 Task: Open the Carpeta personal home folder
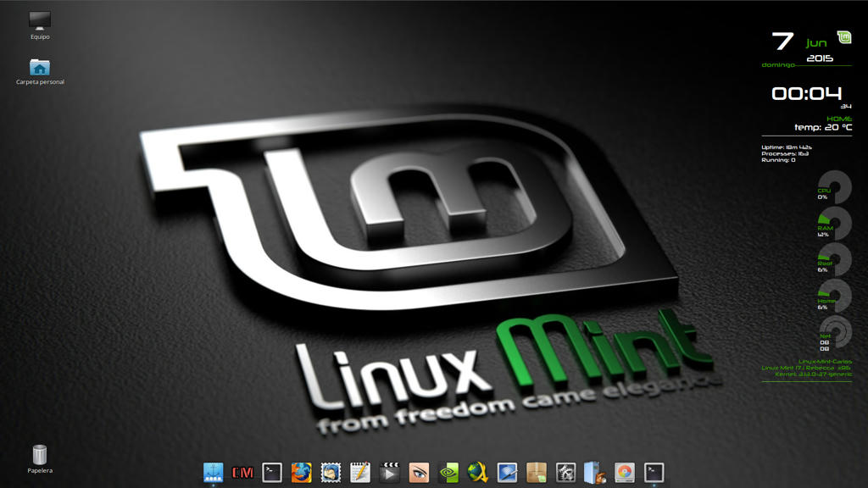40,68
